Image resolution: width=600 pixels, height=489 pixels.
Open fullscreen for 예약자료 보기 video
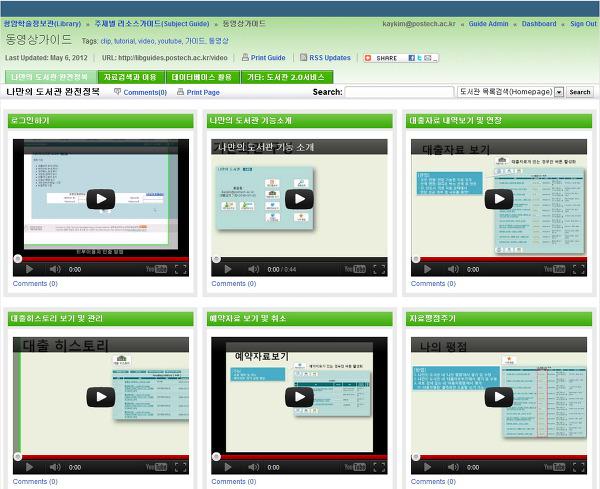[379, 467]
